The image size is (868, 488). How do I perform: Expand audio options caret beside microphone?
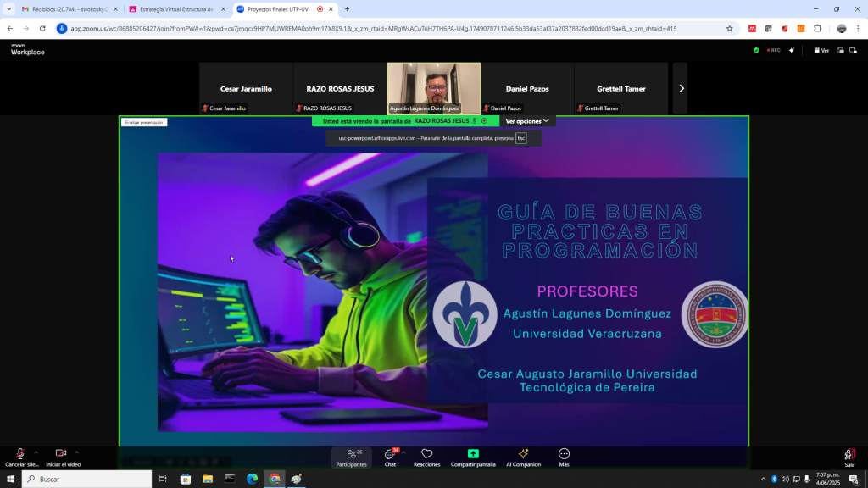[36, 452]
